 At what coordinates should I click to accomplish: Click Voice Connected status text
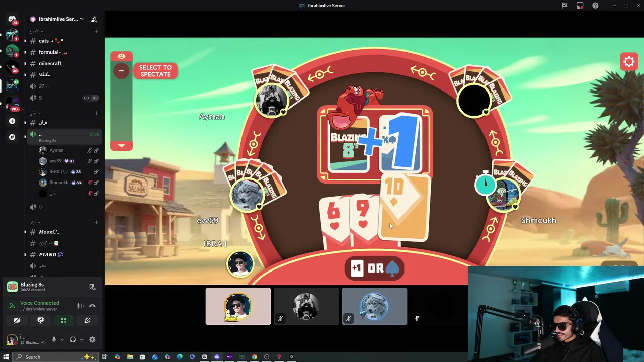click(x=39, y=303)
